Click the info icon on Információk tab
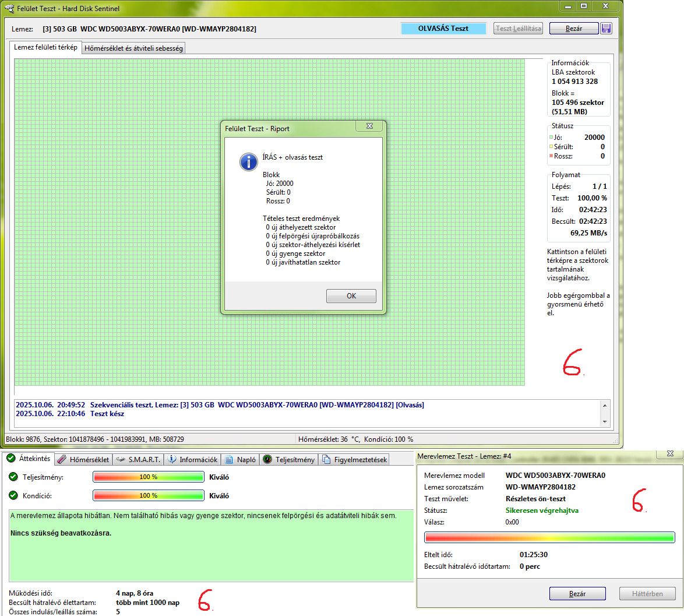This screenshot has height=616, width=684. [x=172, y=459]
